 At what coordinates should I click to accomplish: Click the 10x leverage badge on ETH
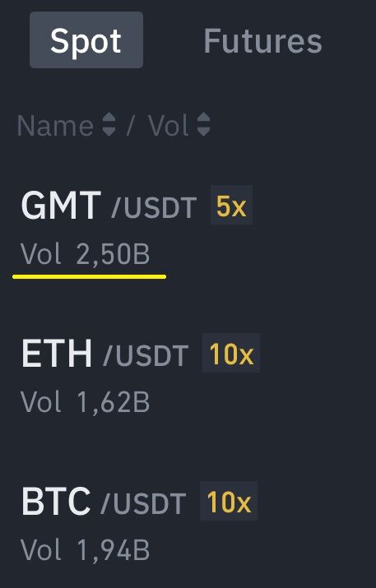pyautogui.click(x=231, y=353)
